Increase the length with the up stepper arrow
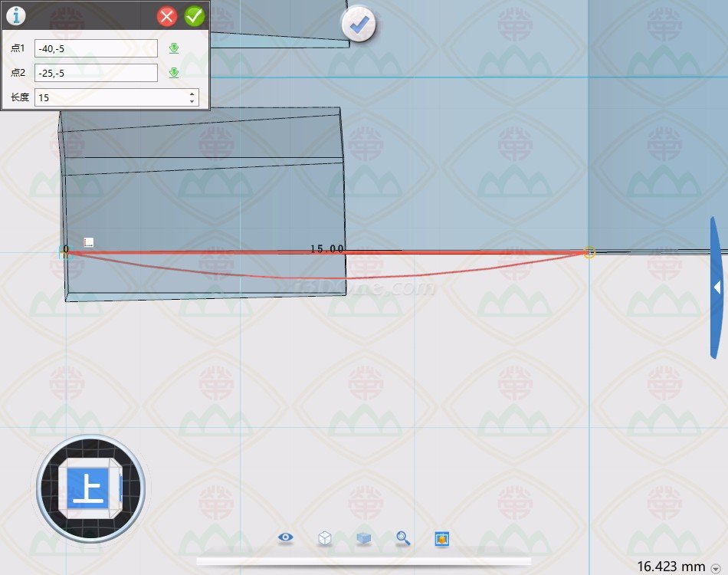Image resolution: width=728 pixels, height=575 pixels. tap(191, 94)
